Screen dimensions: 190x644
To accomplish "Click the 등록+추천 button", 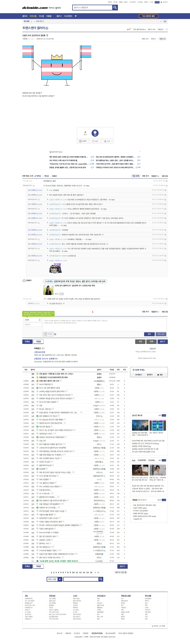I will tap(161, 334).
